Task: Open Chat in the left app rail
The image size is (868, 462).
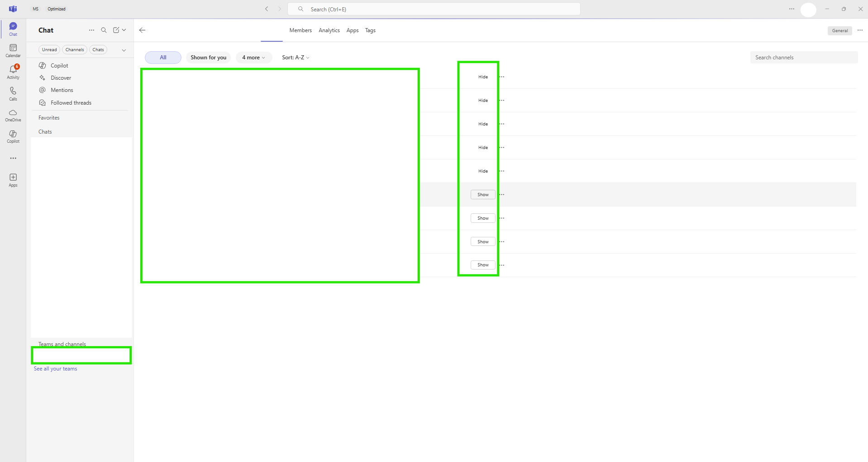Action: point(13,29)
